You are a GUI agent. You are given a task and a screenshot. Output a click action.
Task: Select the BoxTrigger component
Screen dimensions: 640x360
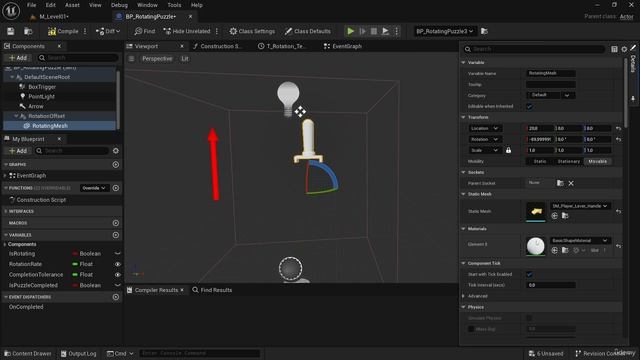pos(42,87)
